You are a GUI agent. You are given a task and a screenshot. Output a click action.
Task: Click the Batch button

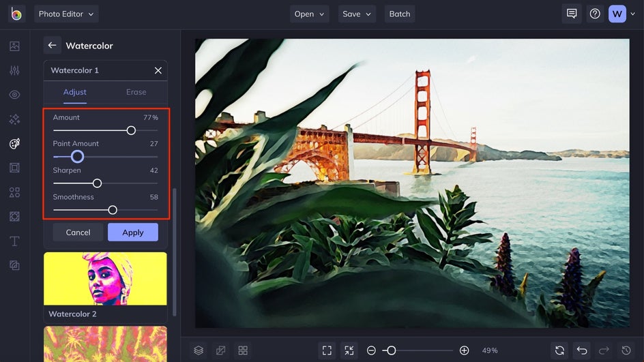(400, 14)
